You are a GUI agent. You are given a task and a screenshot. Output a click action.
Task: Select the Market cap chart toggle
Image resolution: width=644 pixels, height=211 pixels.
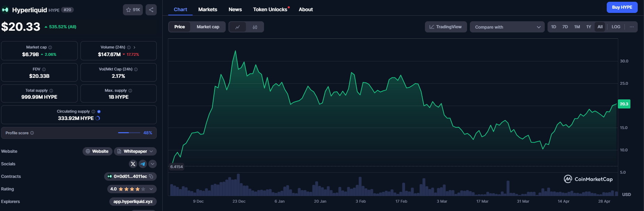[x=208, y=27]
